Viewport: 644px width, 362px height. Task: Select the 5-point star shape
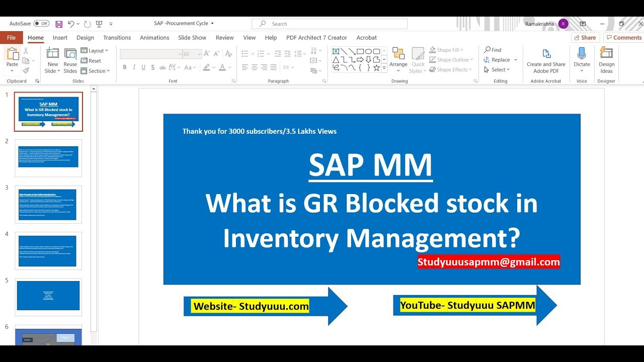tap(376, 67)
